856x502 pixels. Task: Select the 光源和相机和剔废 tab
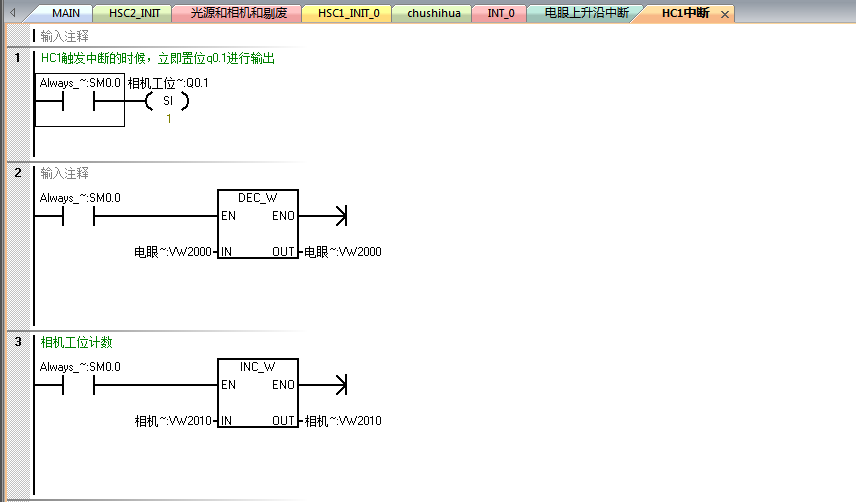pyautogui.click(x=238, y=14)
